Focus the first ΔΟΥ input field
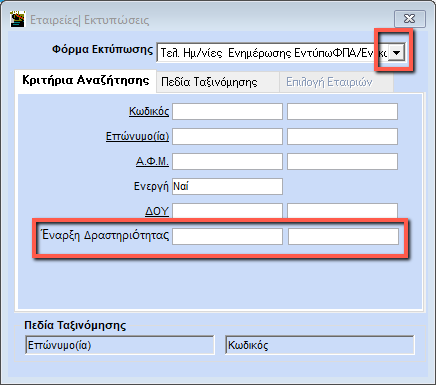The width and height of the screenshot is (436, 385). pyautogui.click(x=227, y=211)
